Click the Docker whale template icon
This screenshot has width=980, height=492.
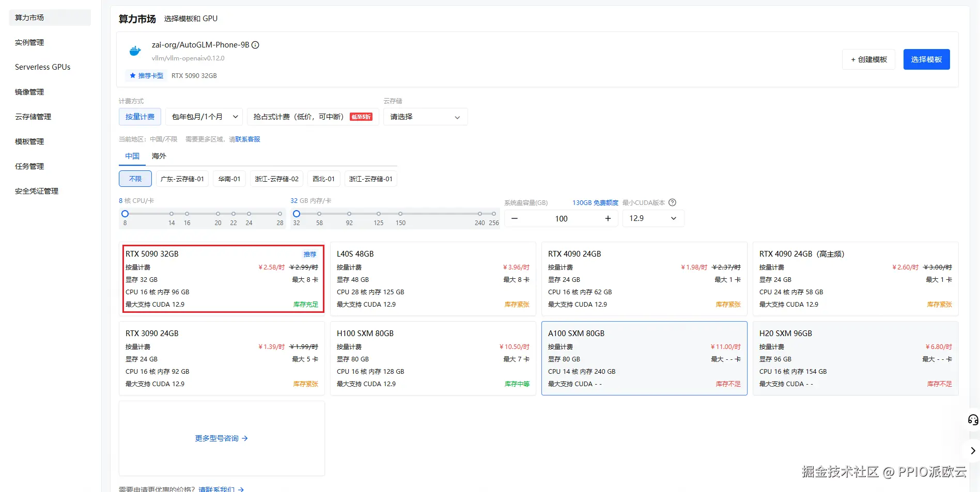pyautogui.click(x=135, y=51)
